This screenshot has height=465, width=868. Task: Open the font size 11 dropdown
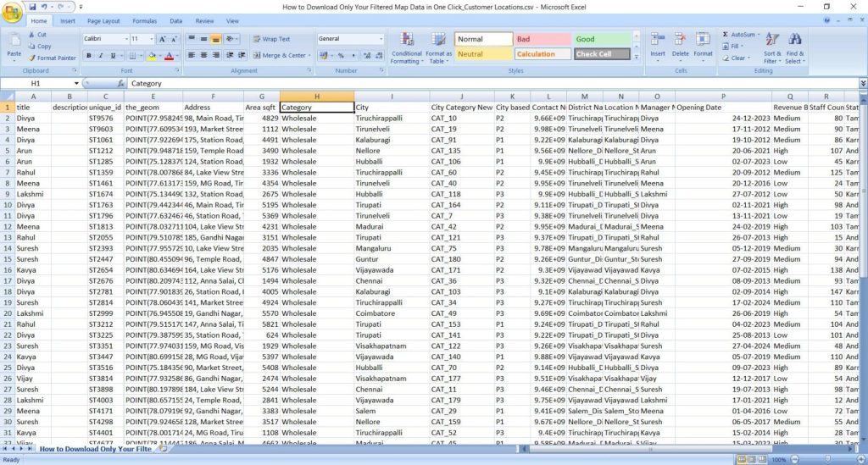151,39
